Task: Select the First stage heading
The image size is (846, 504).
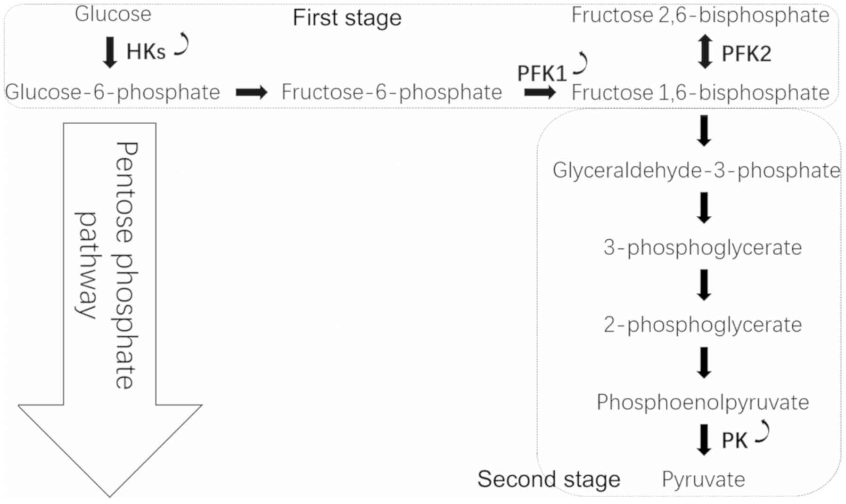Action: (x=347, y=18)
